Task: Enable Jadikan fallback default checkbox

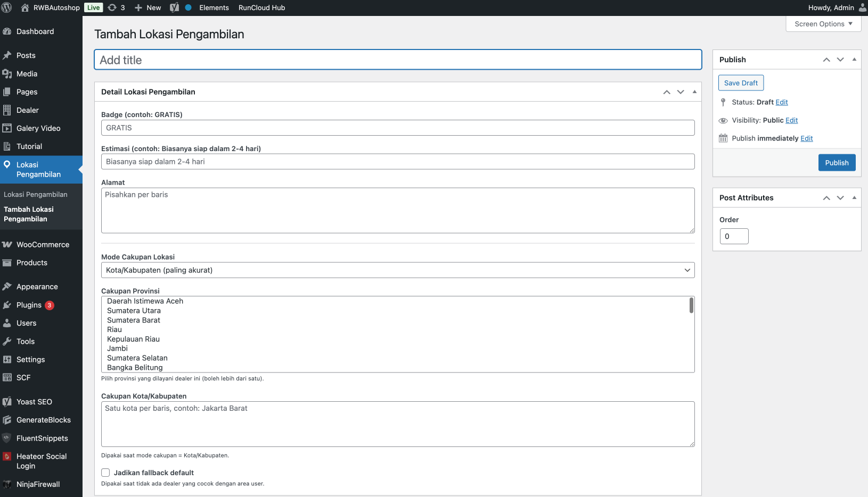Action: (x=105, y=473)
